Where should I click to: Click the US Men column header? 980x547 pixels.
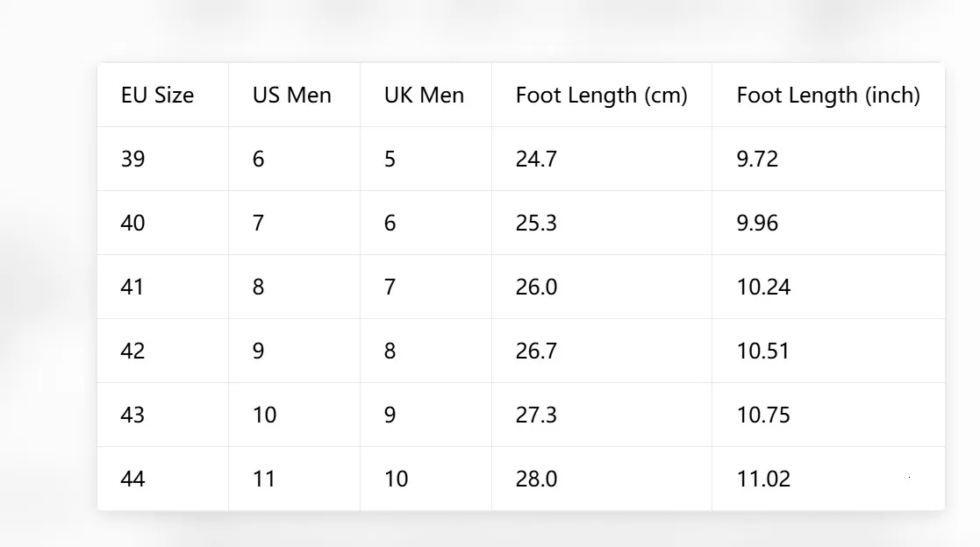point(292,95)
